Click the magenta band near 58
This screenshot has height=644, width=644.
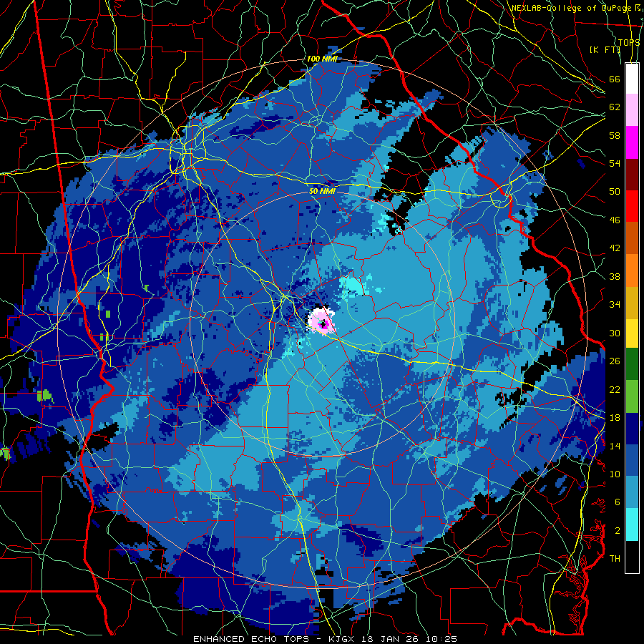632,142
